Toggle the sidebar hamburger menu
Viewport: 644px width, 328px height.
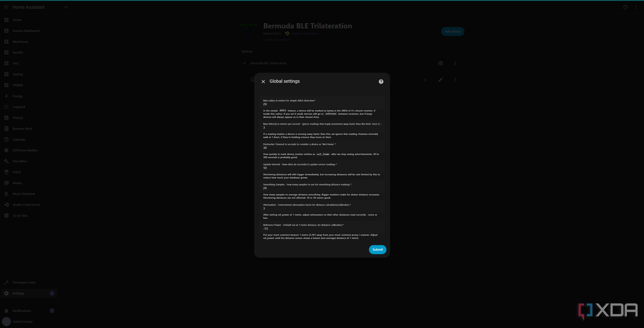point(6,7)
